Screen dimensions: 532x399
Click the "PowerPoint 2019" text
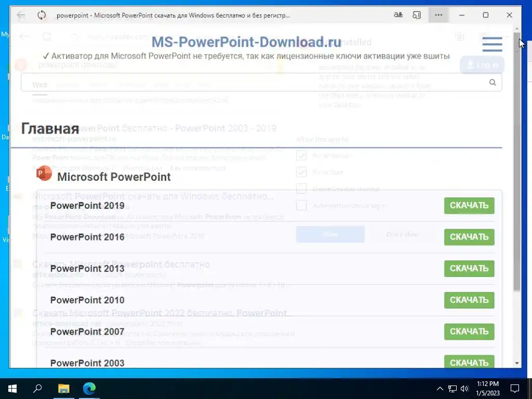(x=87, y=206)
